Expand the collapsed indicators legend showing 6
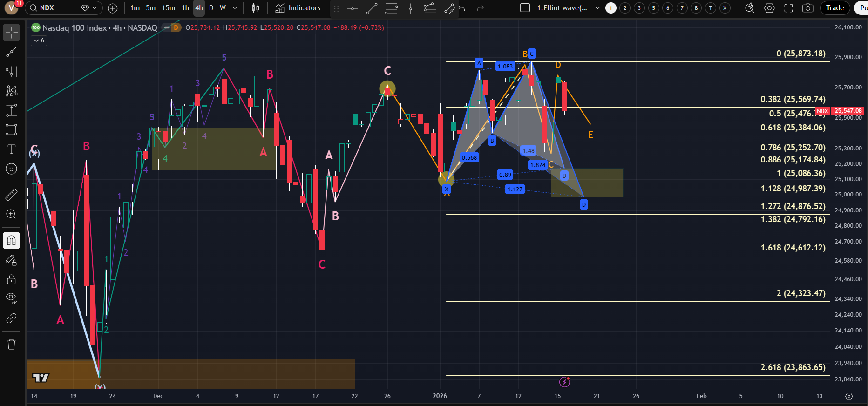Viewport: 868px width, 406px height. tap(39, 41)
